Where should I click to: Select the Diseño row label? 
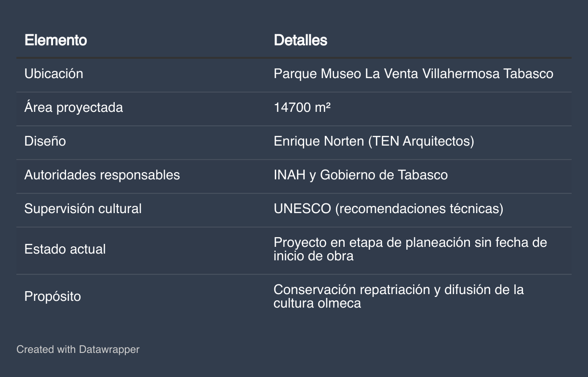point(45,141)
